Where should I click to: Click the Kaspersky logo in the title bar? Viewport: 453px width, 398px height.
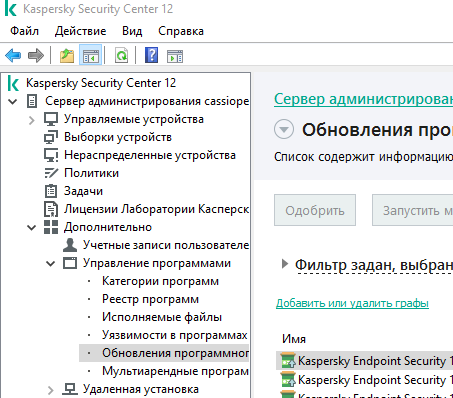(11, 9)
